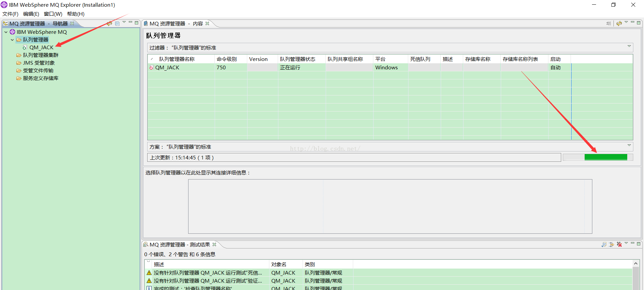Sort by Version column header

click(263, 59)
